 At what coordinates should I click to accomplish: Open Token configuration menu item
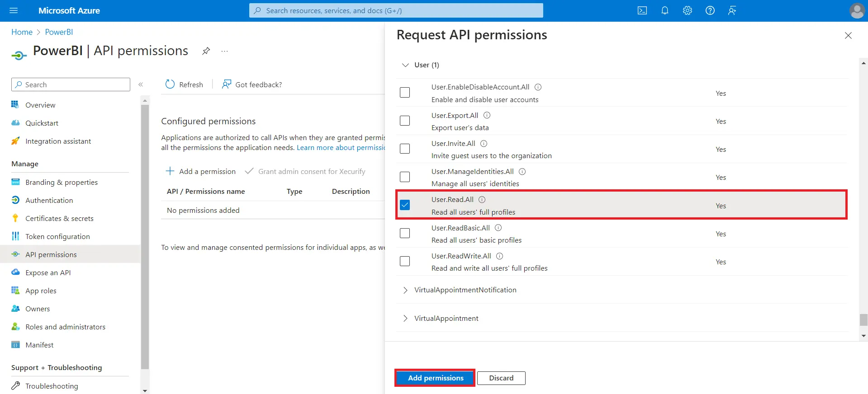pyautogui.click(x=57, y=236)
